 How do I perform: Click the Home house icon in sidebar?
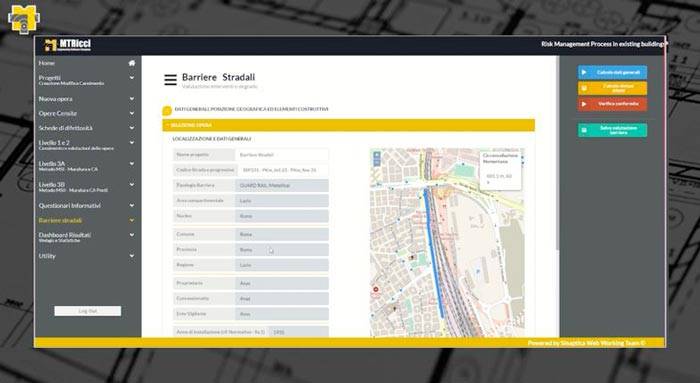132,63
